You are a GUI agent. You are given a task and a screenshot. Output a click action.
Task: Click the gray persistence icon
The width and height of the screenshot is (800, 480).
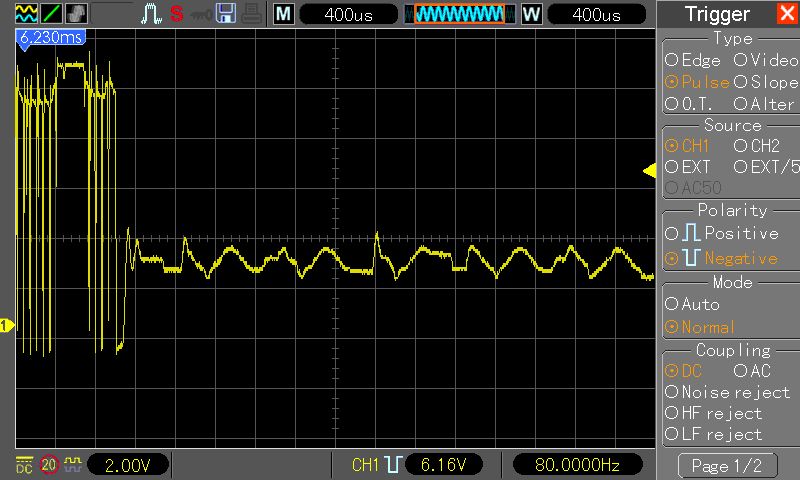coord(77,14)
